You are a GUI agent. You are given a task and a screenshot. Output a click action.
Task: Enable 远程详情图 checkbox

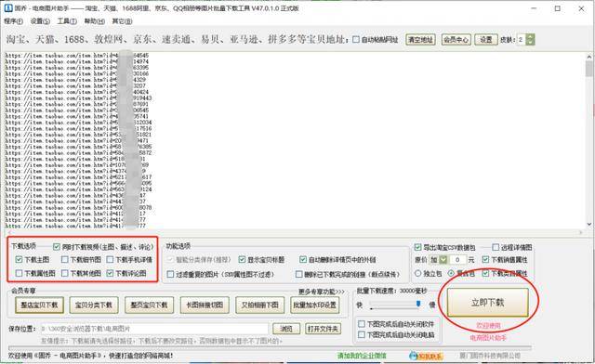tap(496, 247)
